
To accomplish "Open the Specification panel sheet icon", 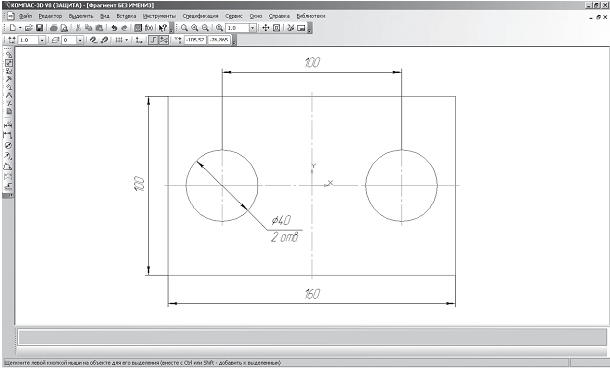I will click(x=9, y=111).
